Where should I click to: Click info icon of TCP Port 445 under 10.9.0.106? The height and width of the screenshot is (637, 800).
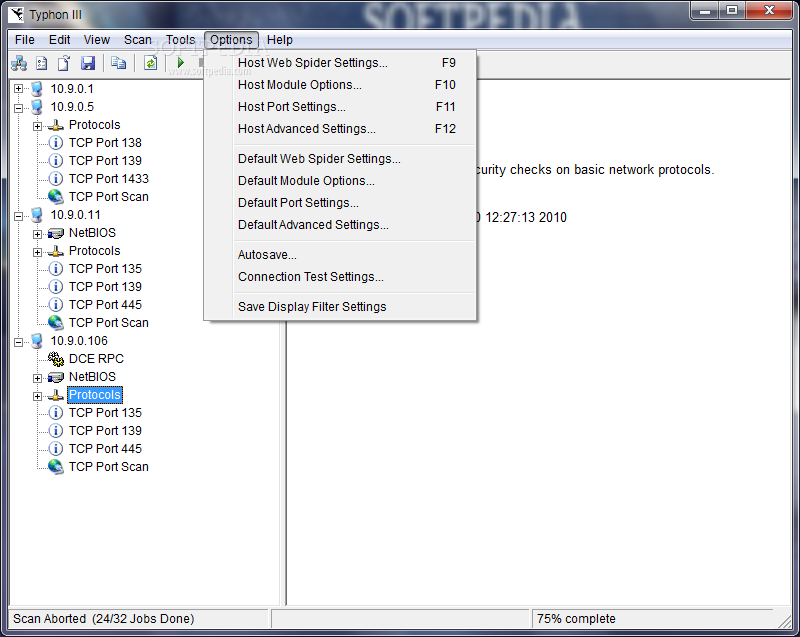56,449
